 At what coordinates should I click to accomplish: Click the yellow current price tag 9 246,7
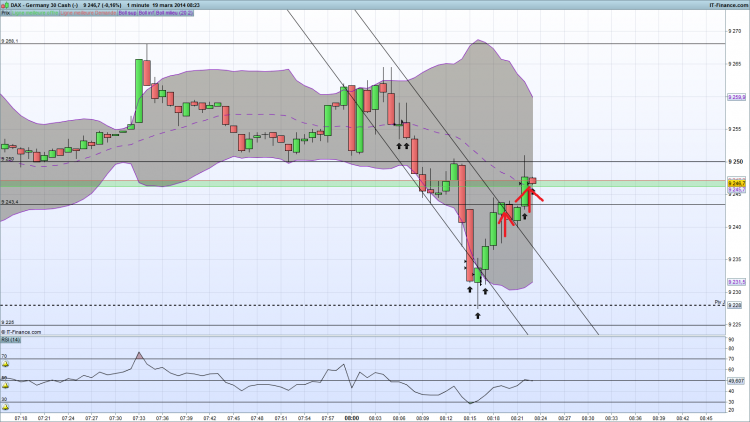736,183
